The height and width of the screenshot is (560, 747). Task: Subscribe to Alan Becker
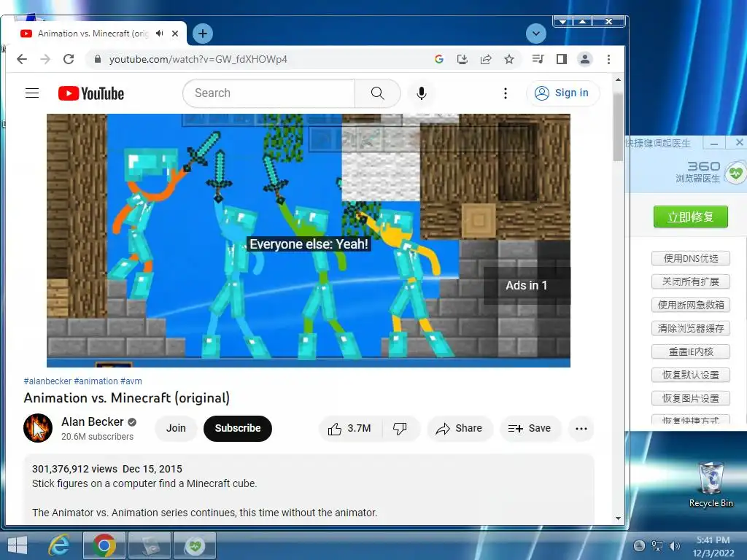coord(238,428)
